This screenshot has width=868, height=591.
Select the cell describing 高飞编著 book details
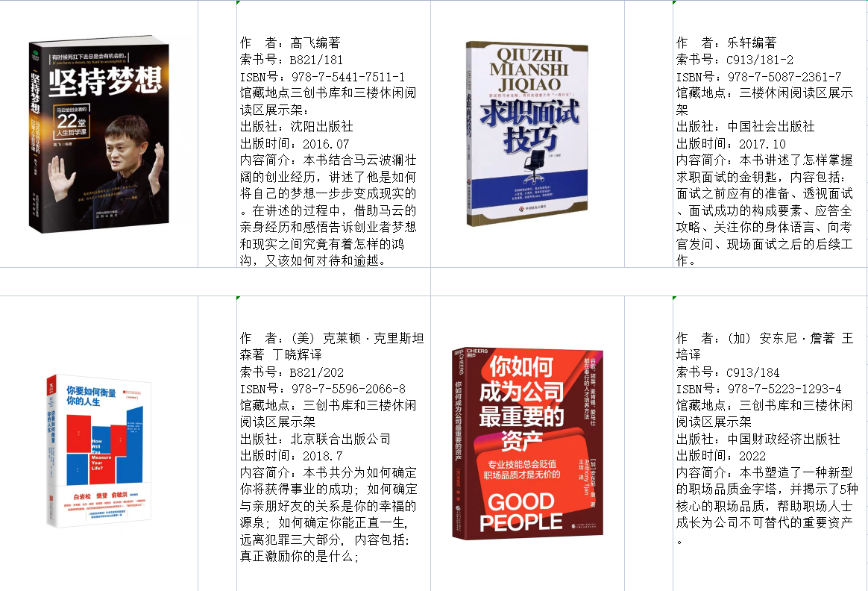(x=334, y=134)
